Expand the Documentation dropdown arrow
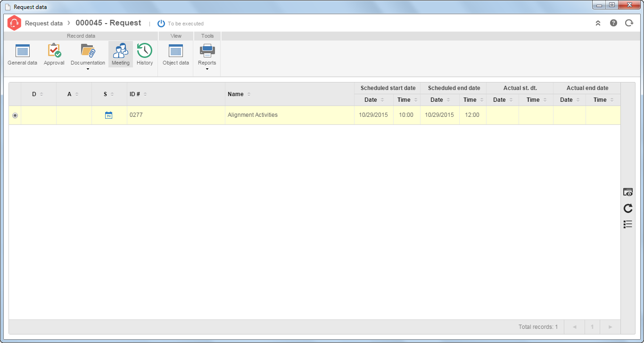The height and width of the screenshot is (343, 644). tap(88, 69)
